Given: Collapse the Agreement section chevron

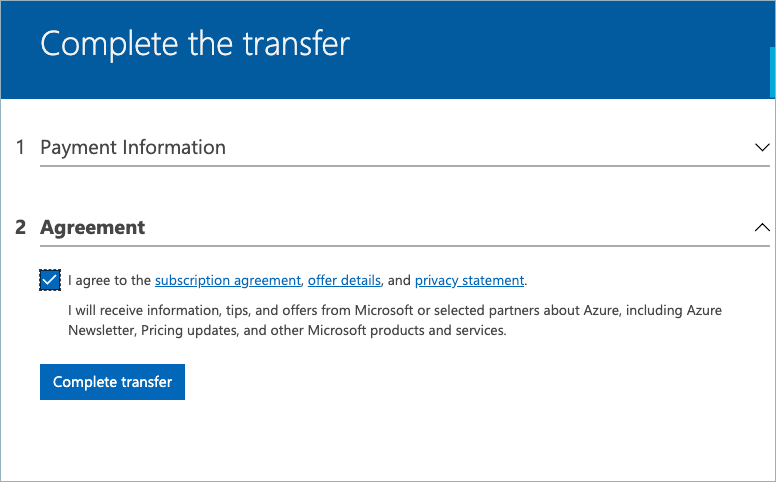Looking at the screenshot, I should click(x=762, y=227).
